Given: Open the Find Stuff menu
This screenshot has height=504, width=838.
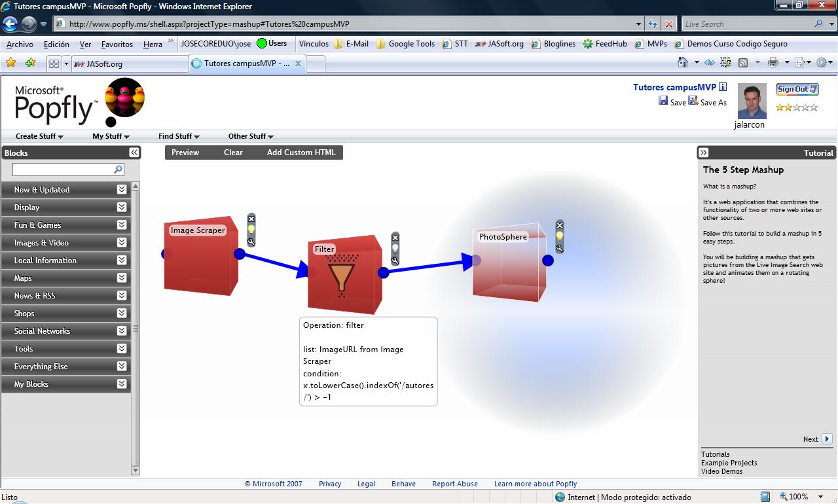Looking at the screenshot, I should [x=179, y=136].
